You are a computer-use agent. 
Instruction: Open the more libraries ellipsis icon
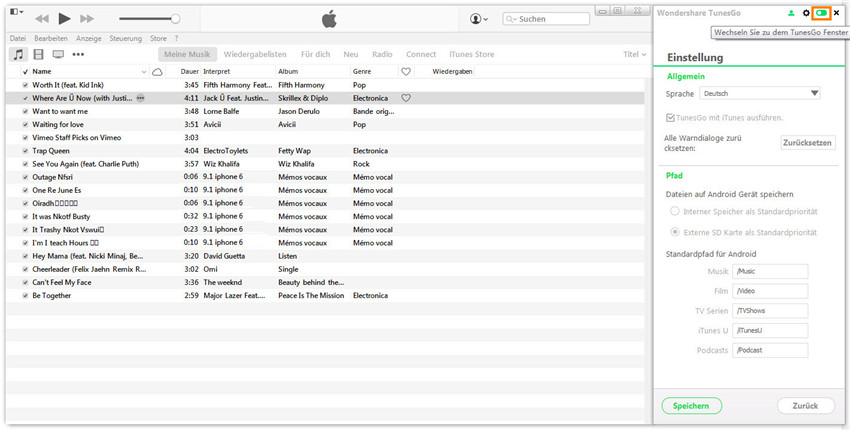point(78,54)
